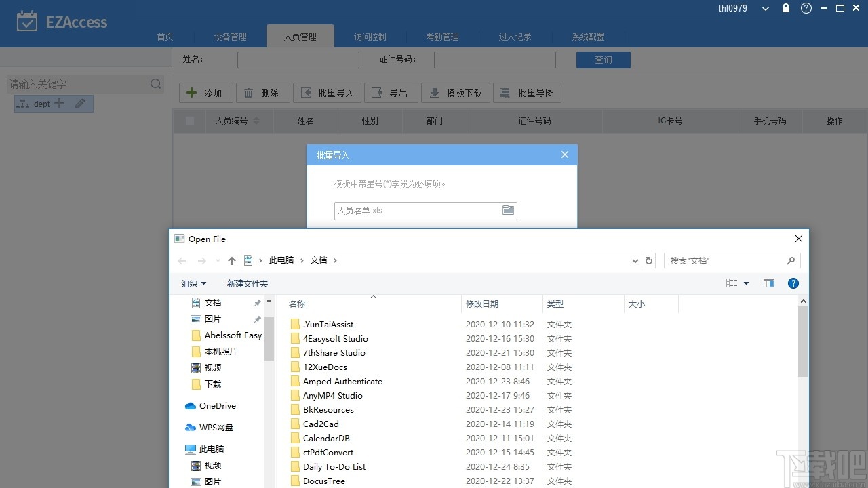Click the back arrow in the Open File dialog
The image size is (868, 488).
click(x=181, y=260)
